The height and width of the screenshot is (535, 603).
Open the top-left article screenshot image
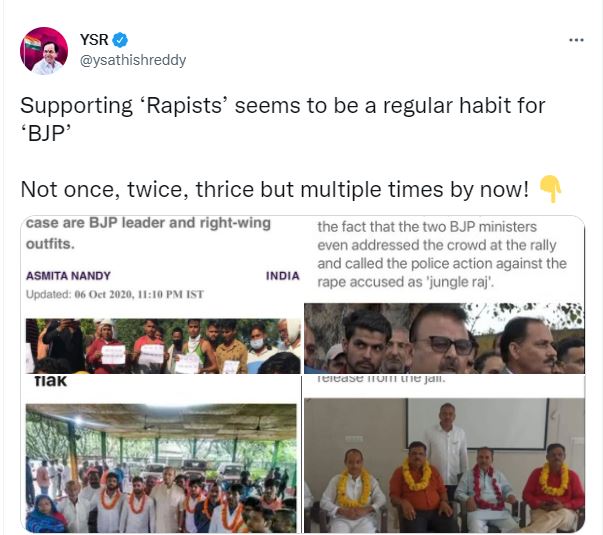[161, 295]
